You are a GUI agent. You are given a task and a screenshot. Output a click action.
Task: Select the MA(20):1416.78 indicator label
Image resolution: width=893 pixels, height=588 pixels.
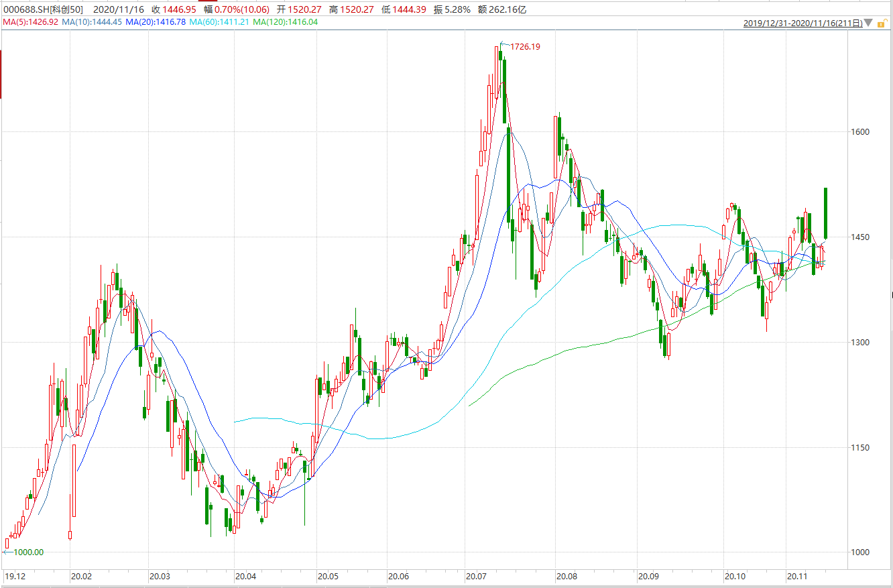tap(156, 22)
